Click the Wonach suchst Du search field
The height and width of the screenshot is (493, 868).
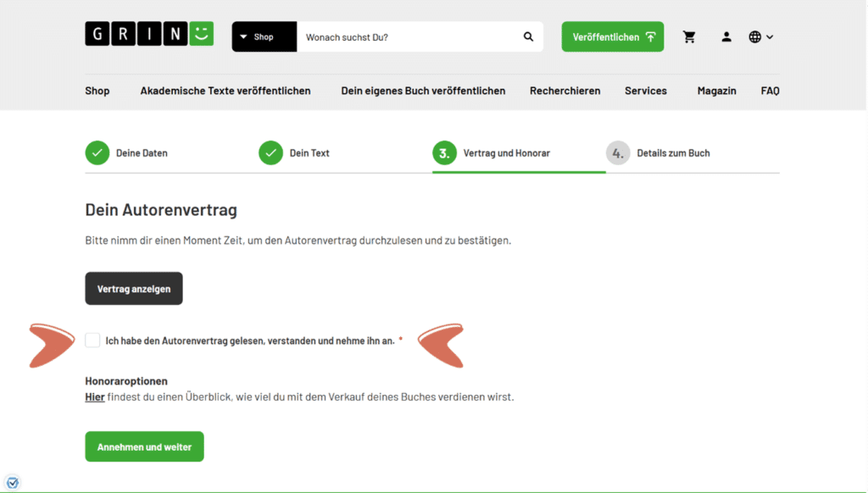pos(407,37)
